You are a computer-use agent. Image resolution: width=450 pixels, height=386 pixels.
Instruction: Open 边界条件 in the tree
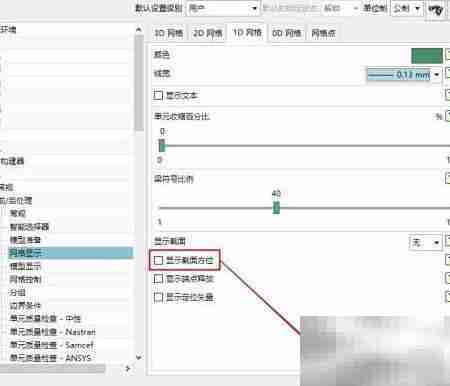(25, 305)
